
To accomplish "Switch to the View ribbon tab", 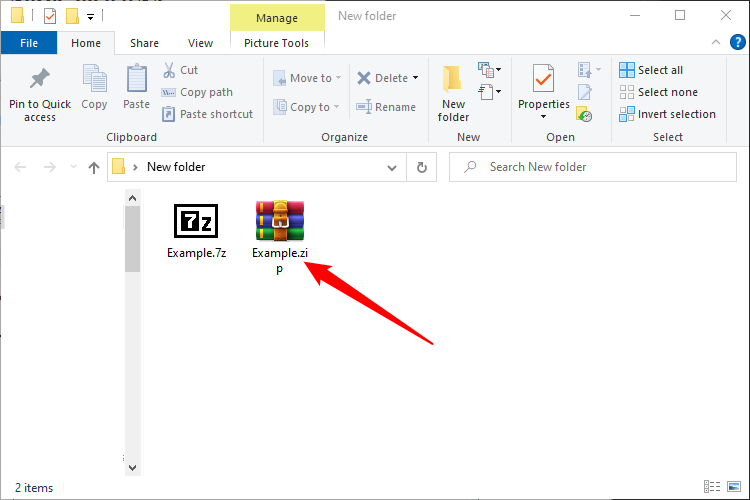I will click(200, 43).
